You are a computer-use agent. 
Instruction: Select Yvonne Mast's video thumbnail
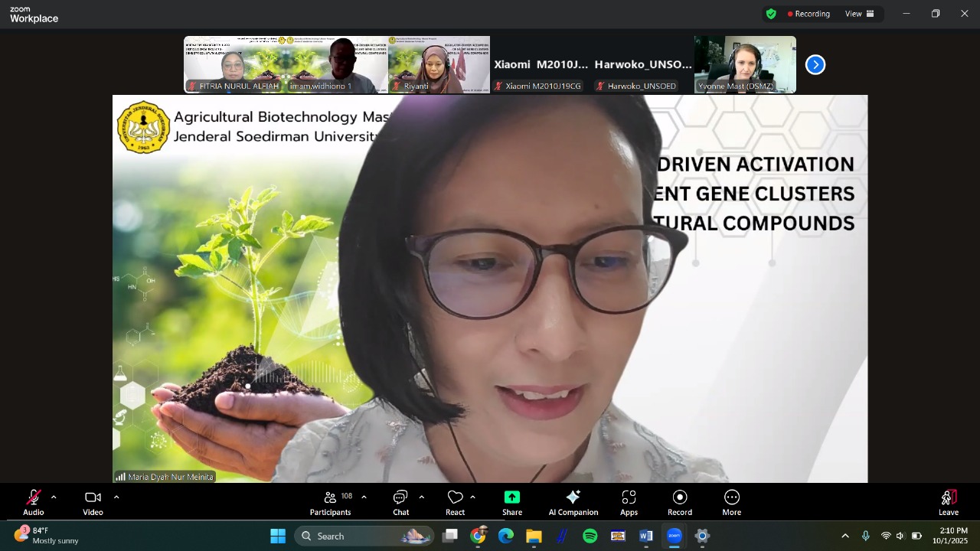click(745, 64)
